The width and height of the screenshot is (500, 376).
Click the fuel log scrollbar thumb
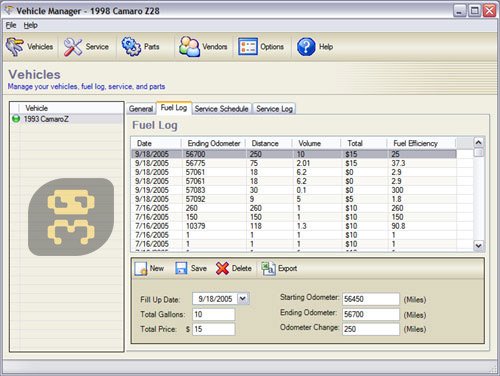point(478,153)
